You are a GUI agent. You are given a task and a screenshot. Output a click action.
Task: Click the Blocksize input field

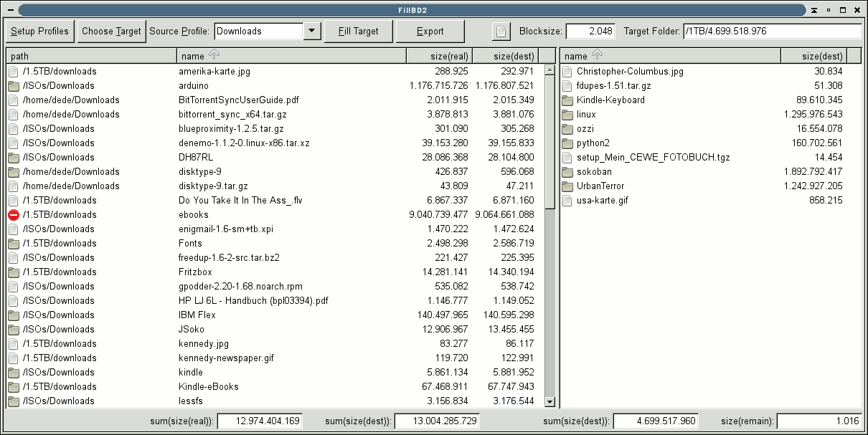coord(590,32)
